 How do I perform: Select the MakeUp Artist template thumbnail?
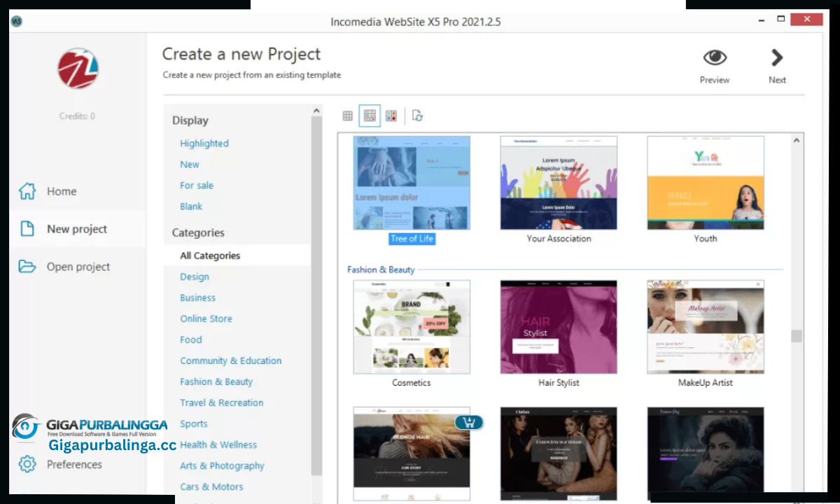[x=706, y=327]
